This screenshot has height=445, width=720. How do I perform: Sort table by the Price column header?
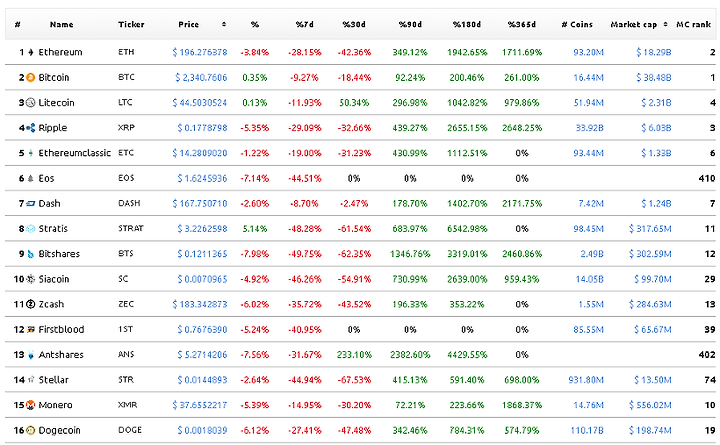(189, 24)
